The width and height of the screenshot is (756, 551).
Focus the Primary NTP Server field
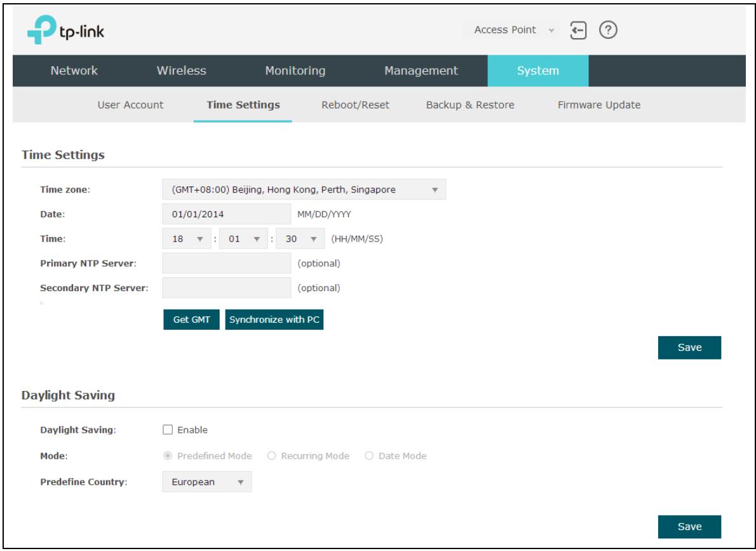[x=226, y=264]
